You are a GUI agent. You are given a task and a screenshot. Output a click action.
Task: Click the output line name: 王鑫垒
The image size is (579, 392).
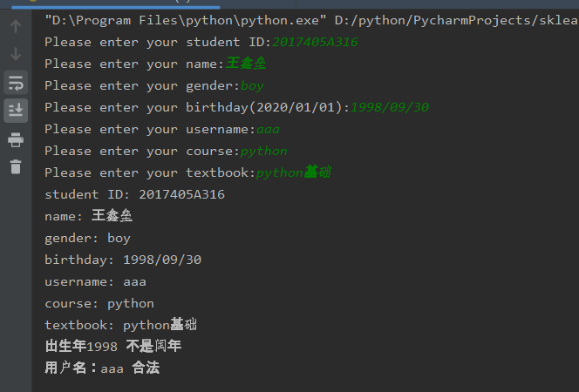[88, 216]
